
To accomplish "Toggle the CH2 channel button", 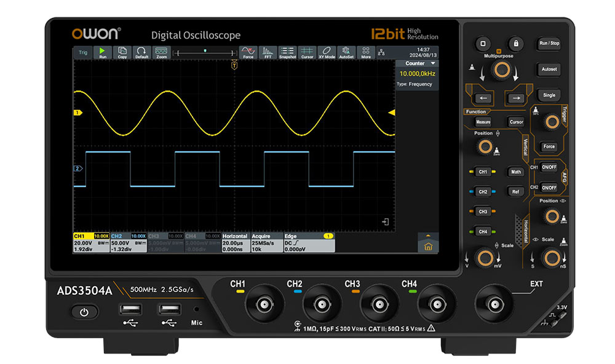I will point(483,192).
